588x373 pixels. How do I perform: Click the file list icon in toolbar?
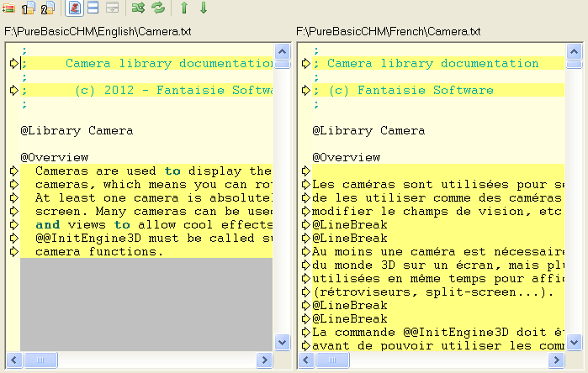[9, 8]
